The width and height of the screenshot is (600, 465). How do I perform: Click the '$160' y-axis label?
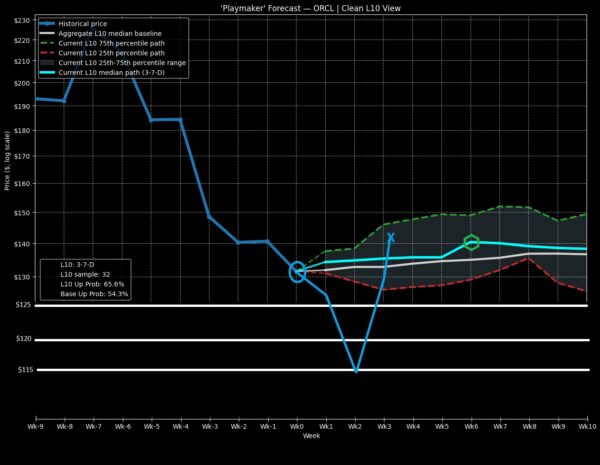pyautogui.click(x=22, y=183)
